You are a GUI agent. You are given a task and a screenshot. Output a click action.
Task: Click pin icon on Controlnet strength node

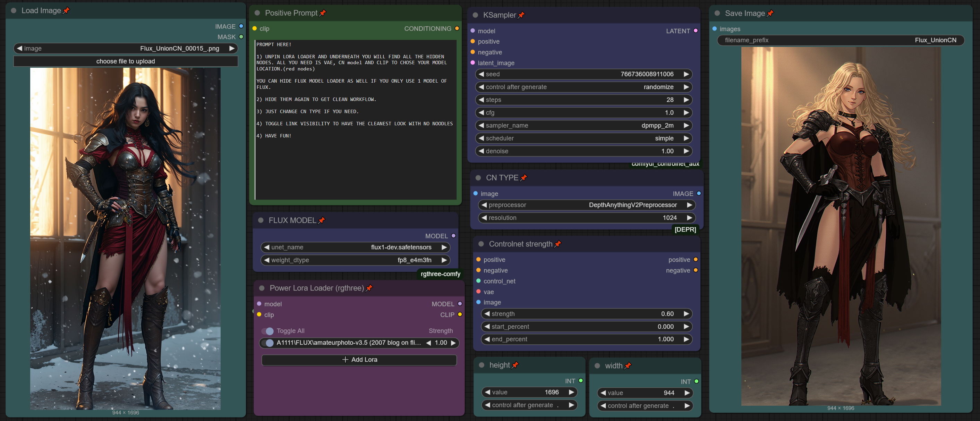(557, 244)
